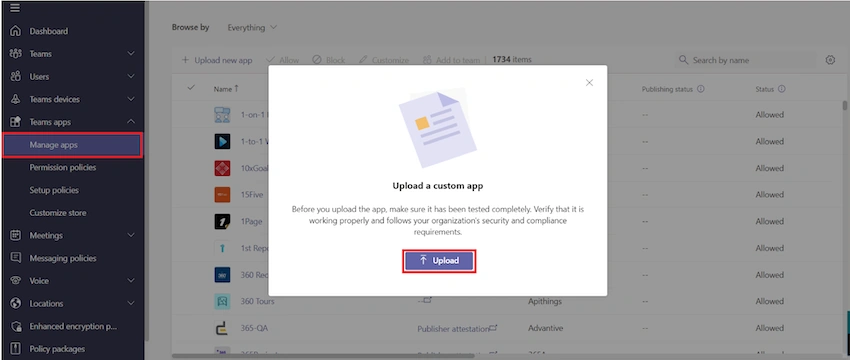Click the Teams icon in sidebar
This screenshot has height=360, width=850.
16,54
